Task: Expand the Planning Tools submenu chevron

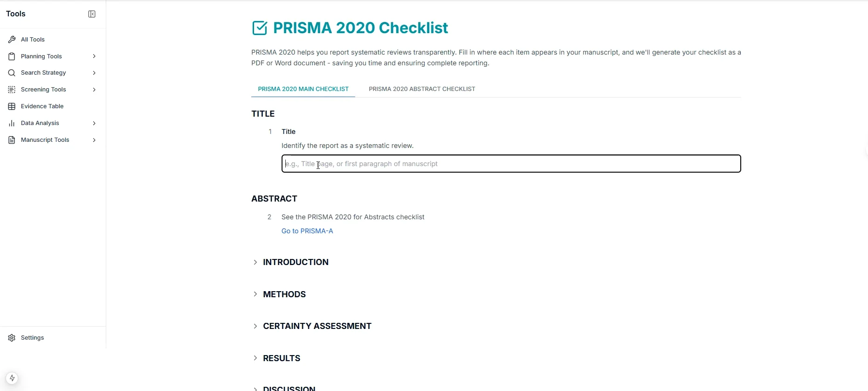Action: coord(94,56)
